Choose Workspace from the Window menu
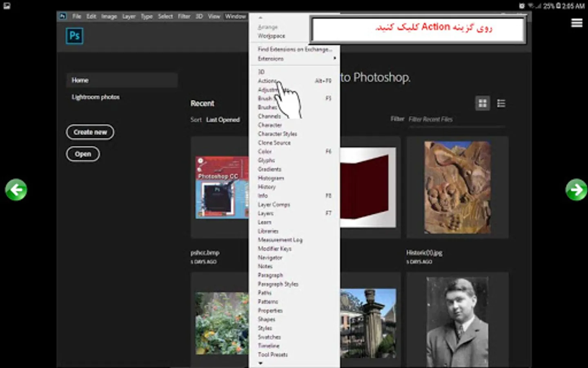The width and height of the screenshot is (588, 368). coord(272,36)
